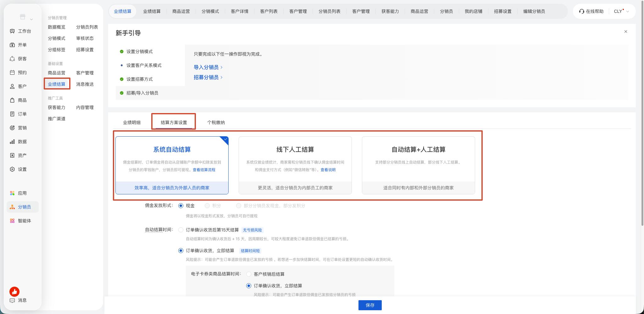This screenshot has height=314, width=644.
Task: Choose the 线下人工结算 settlement card
Action: click(295, 165)
